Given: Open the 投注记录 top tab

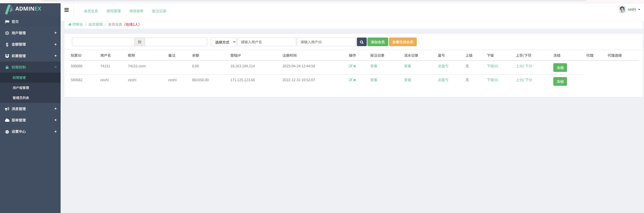Looking at the screenshot, I should coord(159,11).
